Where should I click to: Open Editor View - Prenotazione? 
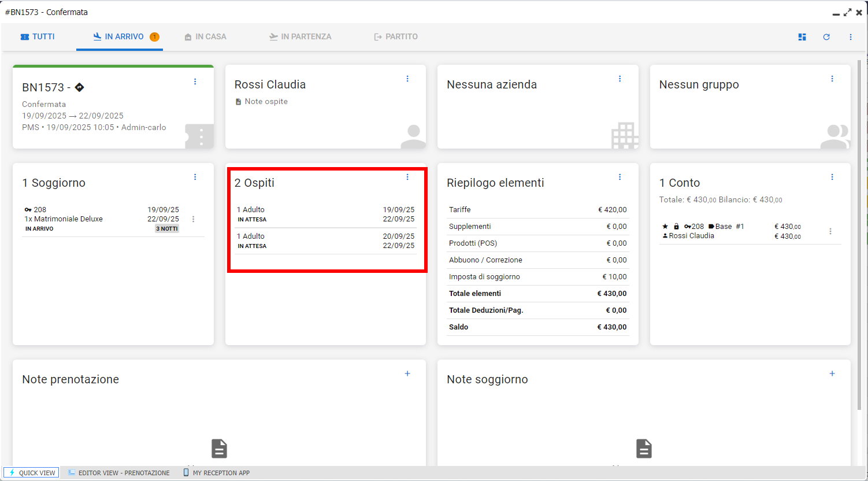pos(118,473)
